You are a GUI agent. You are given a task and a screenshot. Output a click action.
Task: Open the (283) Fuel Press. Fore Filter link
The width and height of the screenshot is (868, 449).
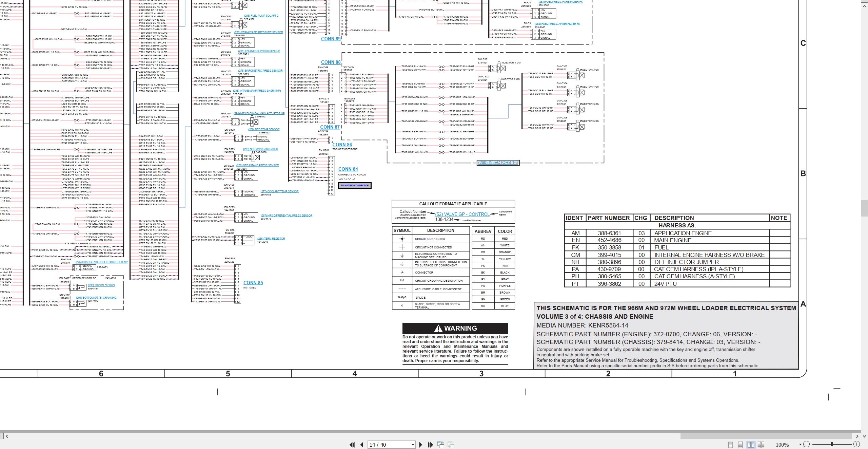tap(560, 2)
